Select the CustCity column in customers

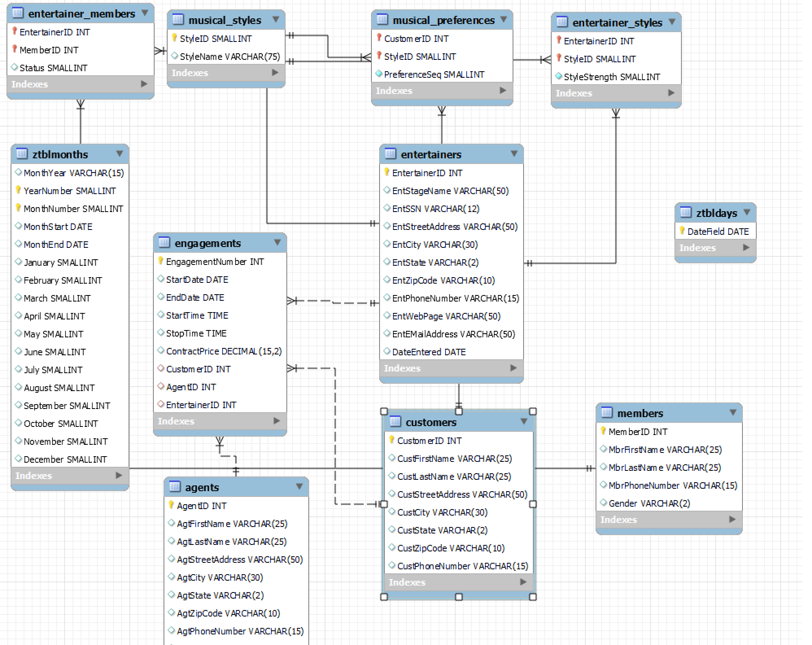click(442, 512)
